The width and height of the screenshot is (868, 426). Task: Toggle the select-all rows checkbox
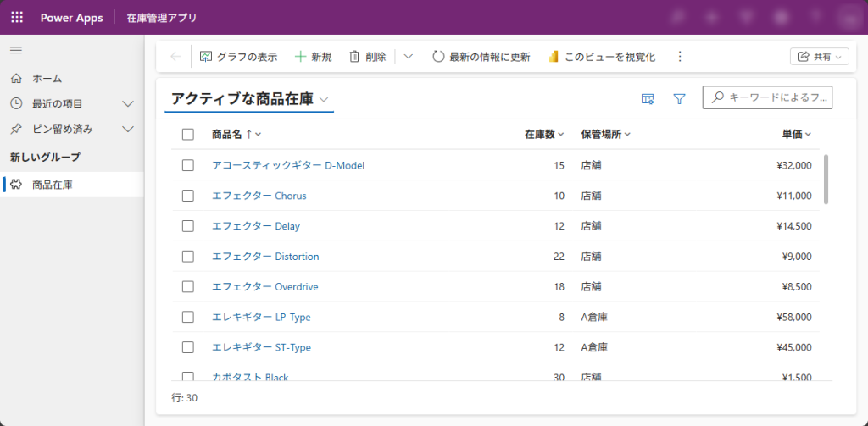tap(188, 134)
